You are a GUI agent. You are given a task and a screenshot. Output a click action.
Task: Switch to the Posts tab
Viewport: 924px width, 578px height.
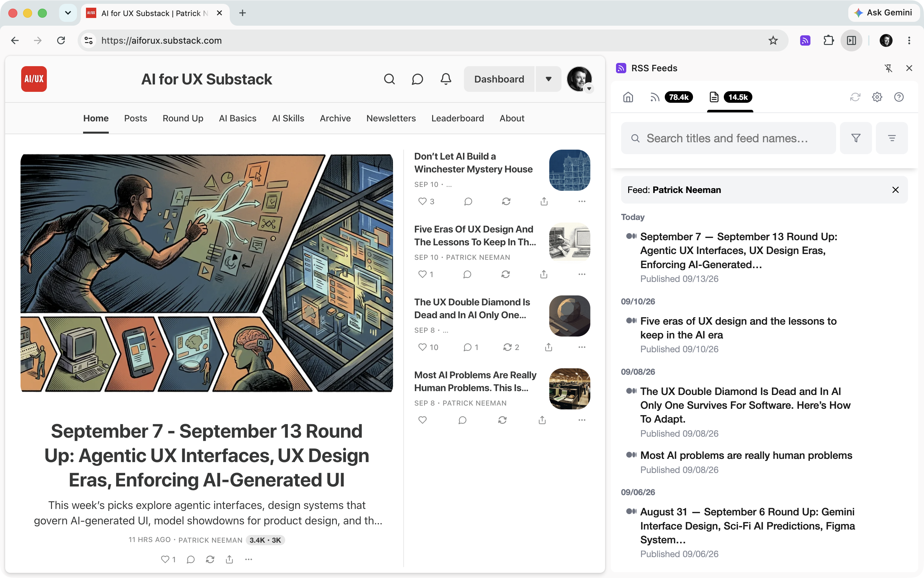click(135, 118)
